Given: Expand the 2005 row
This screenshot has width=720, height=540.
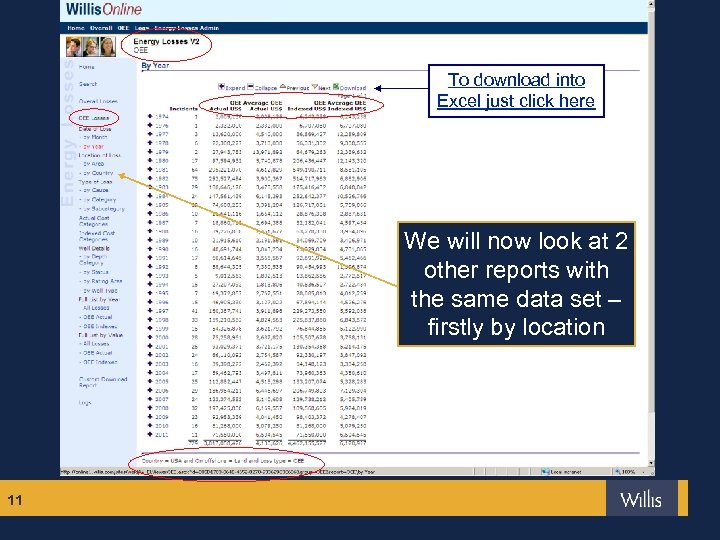Looking at the screenshot, I should tap(150, 381).
